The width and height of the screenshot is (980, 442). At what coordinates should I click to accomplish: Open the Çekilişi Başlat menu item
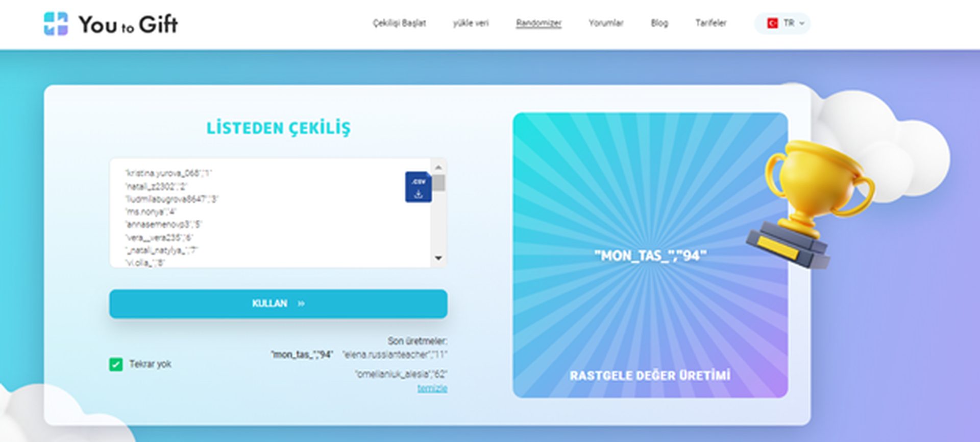click(x=399, y=24)
